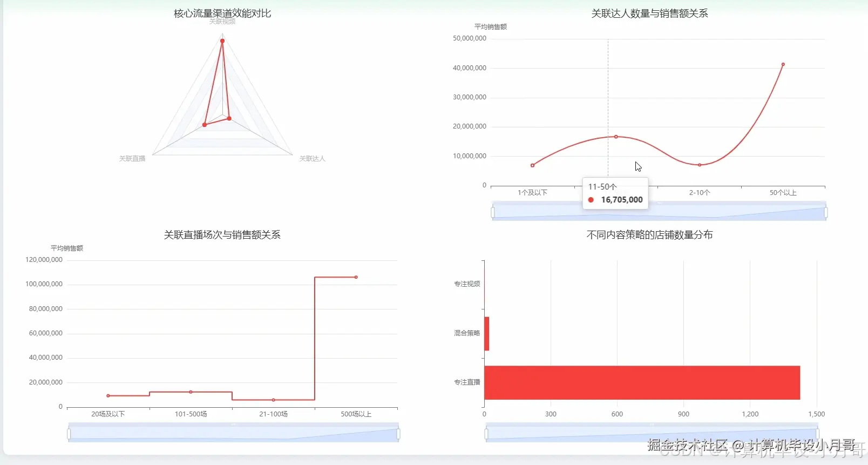Screen dimensions: 868x465
Task: Click the 101-500场 x-axis label
Action: (191, 414)
